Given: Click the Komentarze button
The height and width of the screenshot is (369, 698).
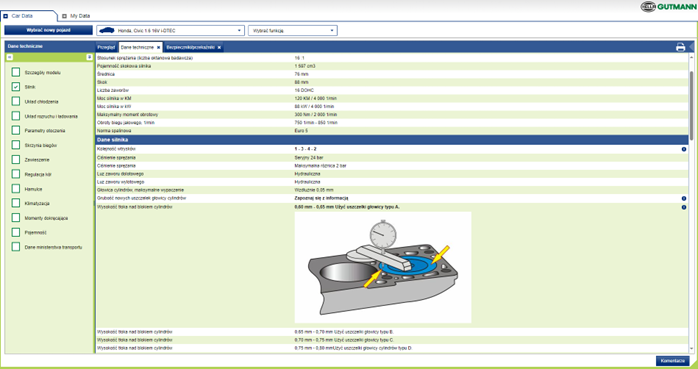Looking at the screenshot, I should coord(673,361).
